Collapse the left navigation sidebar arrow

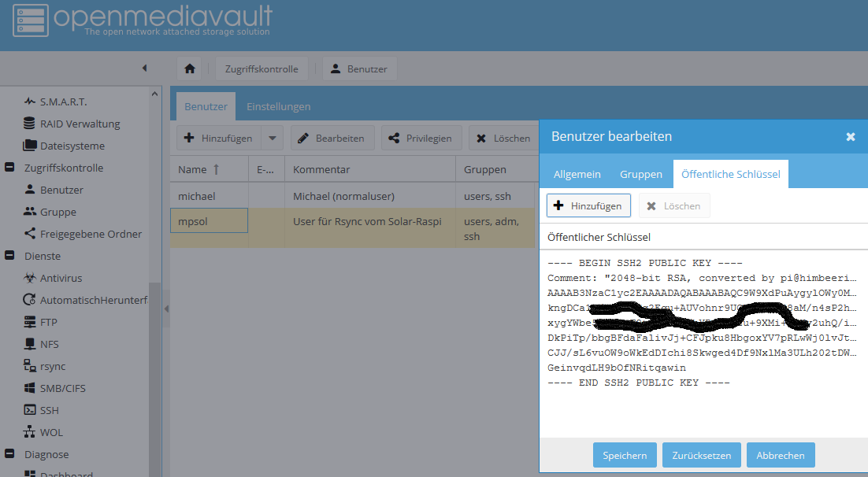pos(144,68)
